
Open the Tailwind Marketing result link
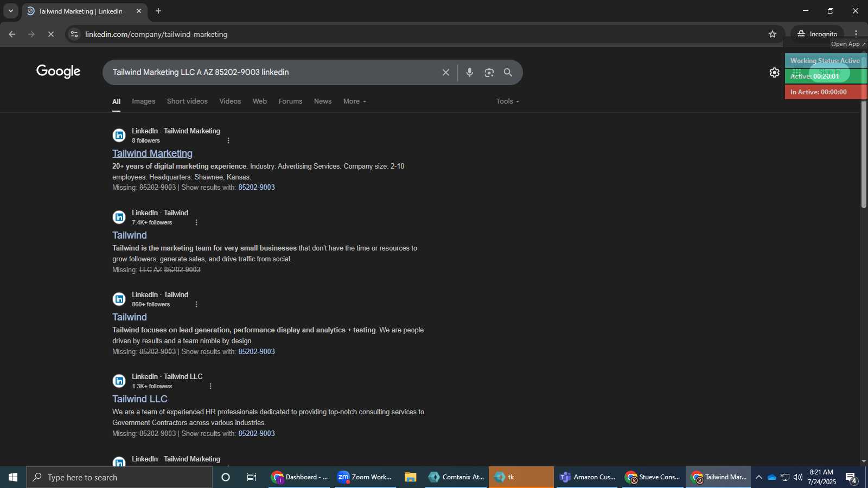pyautogui.click(x=152, y=153)
